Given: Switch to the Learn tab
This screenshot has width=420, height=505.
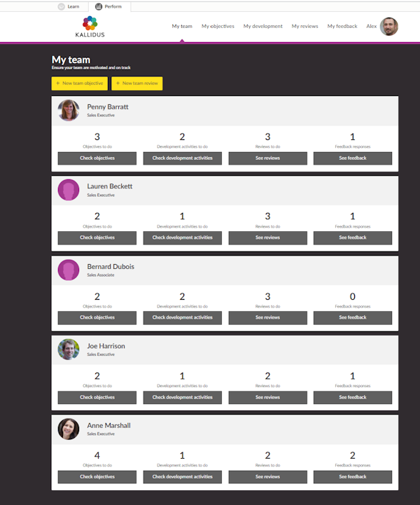Looking at the screenshot, I should pos(69,6).
